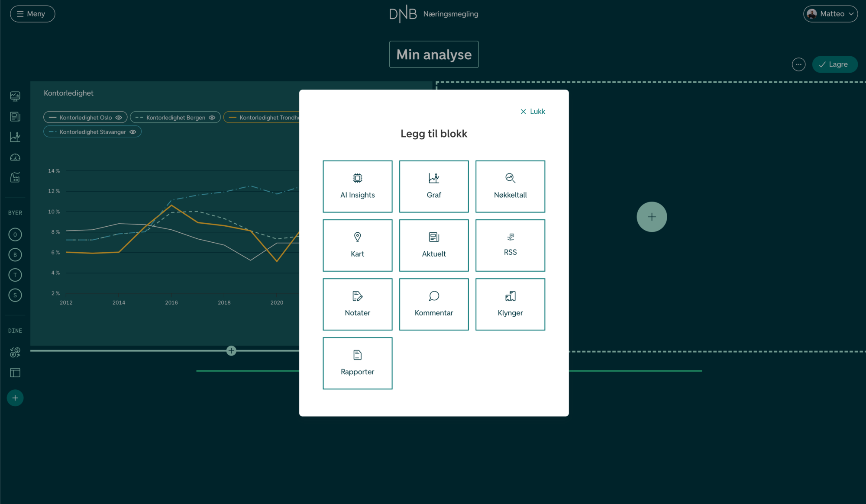Open the three-dots options menu
This screenshot has width=866, height=504.
click(798, 64)
